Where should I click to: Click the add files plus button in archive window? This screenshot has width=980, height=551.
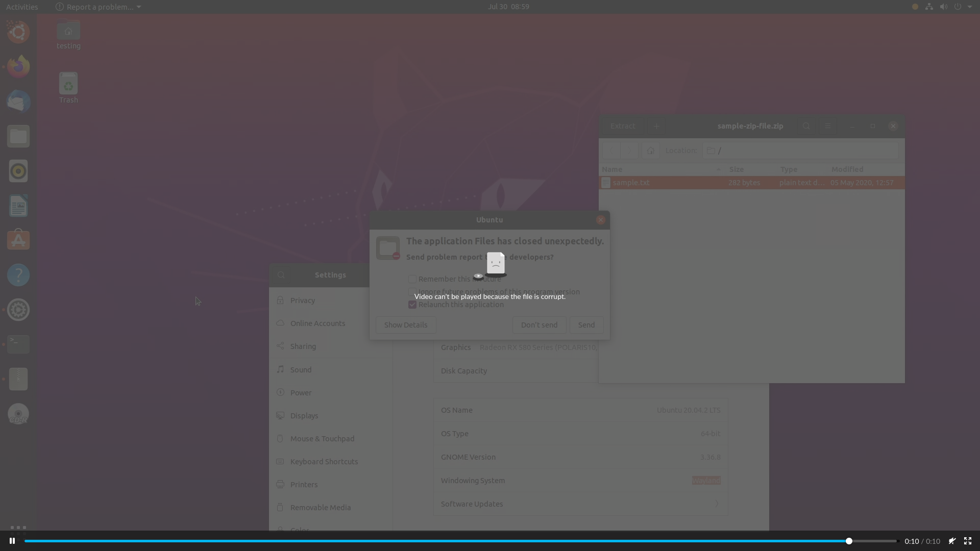[x=656, y=126]
